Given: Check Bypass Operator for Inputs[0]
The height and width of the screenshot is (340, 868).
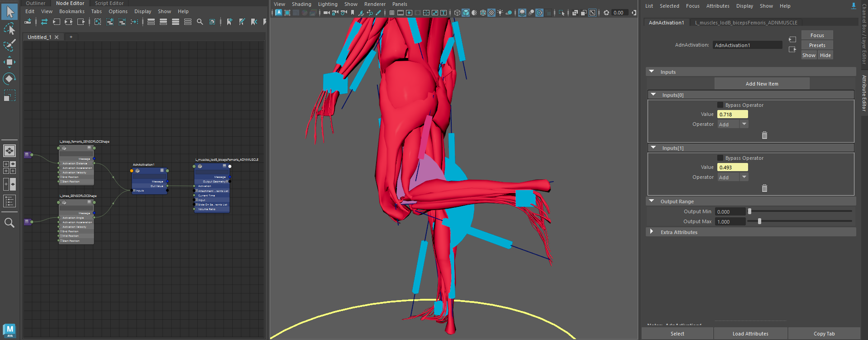Looking at the screenshot, I should coord(720,105).
